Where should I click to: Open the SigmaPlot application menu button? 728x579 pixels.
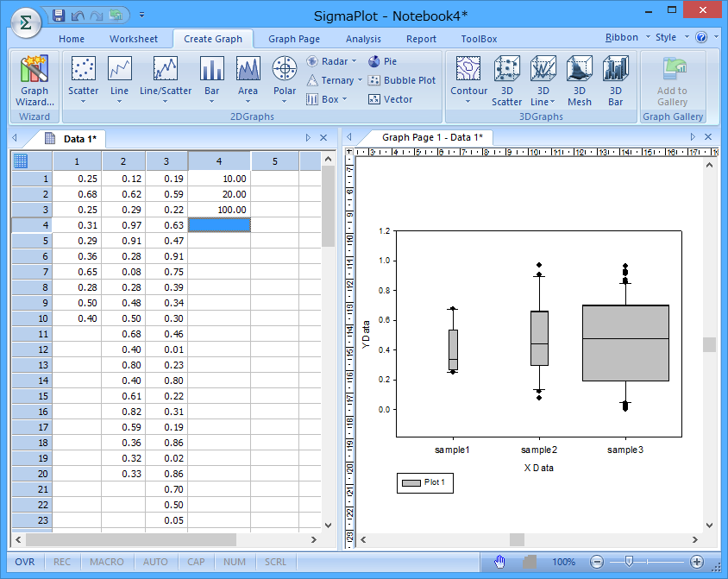click(x=26, y=22)
